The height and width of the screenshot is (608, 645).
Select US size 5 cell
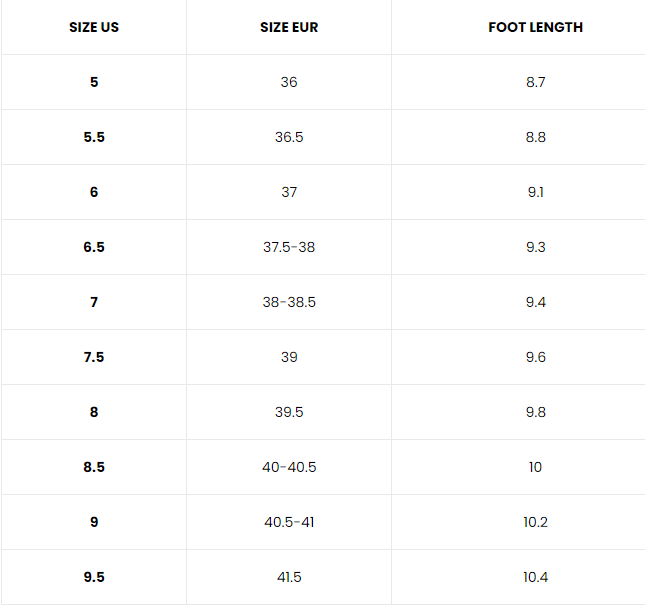point(94,82)
